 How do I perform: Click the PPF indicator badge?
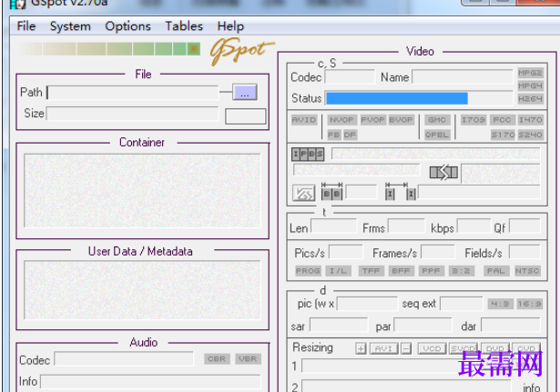click(x=431, y=271)
